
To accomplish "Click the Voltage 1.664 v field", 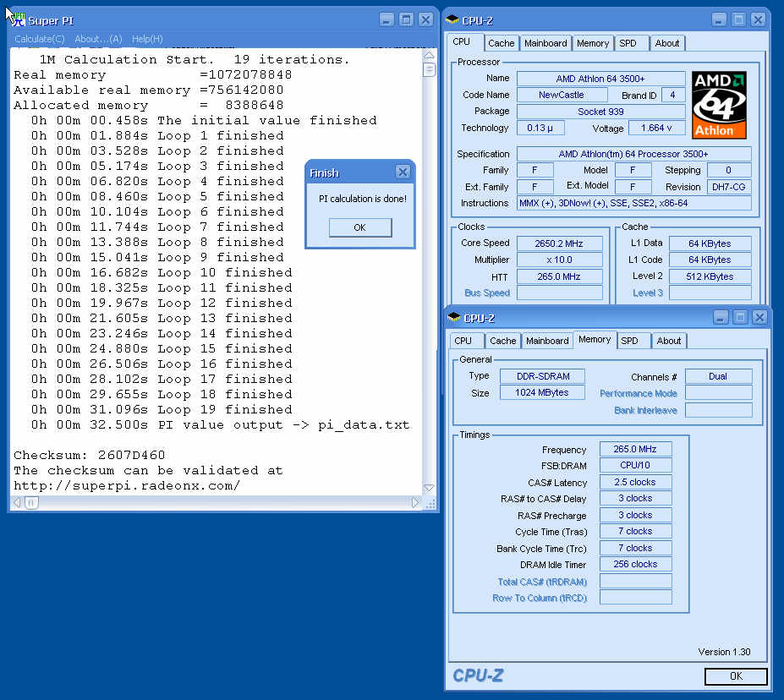I will coord(656,128).
